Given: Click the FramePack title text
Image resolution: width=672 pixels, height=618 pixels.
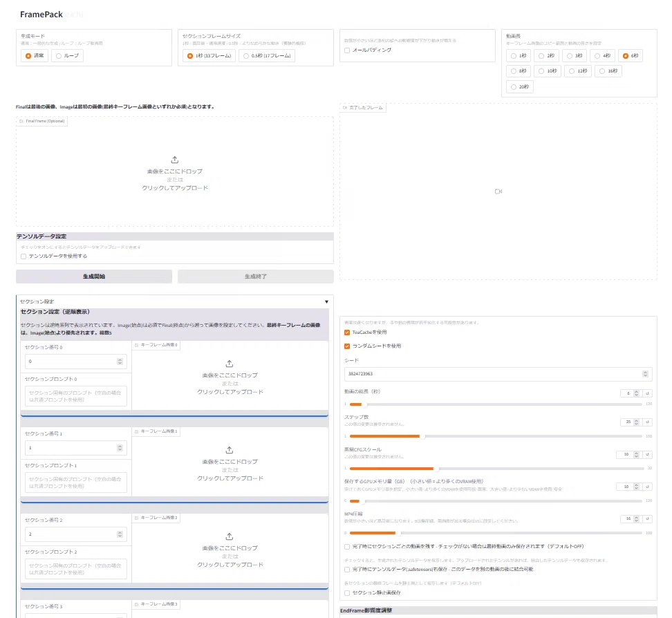Looking at the screenshot, I should (41, 14).
